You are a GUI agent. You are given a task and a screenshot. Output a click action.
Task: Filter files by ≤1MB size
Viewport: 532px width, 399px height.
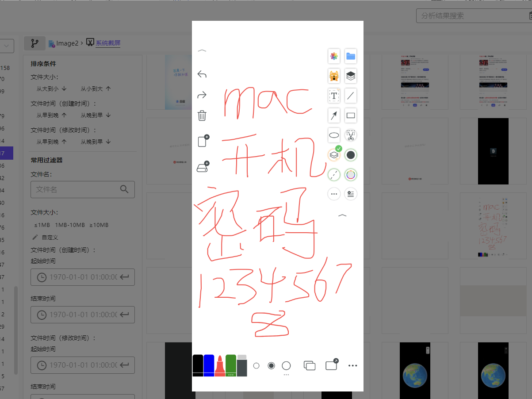coord(42,225)
